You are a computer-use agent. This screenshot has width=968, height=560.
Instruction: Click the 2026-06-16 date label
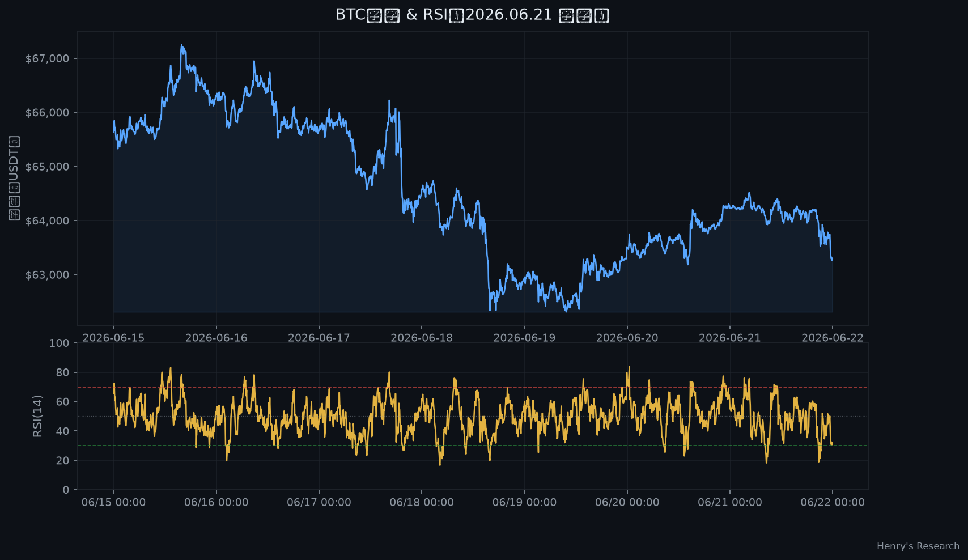(x=216, y=338)
